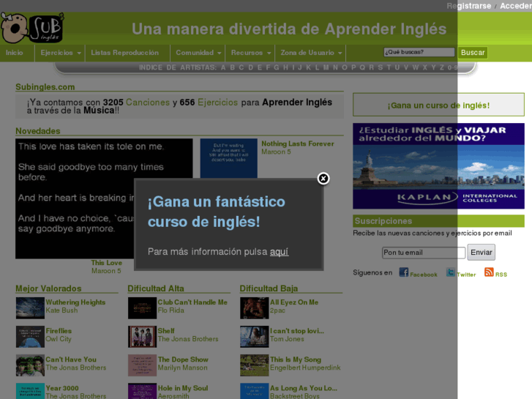Image resolution: width=532 pixels, height=399 pixels.
Task: Open the Twitter bird icon
Action: [451, 272]
